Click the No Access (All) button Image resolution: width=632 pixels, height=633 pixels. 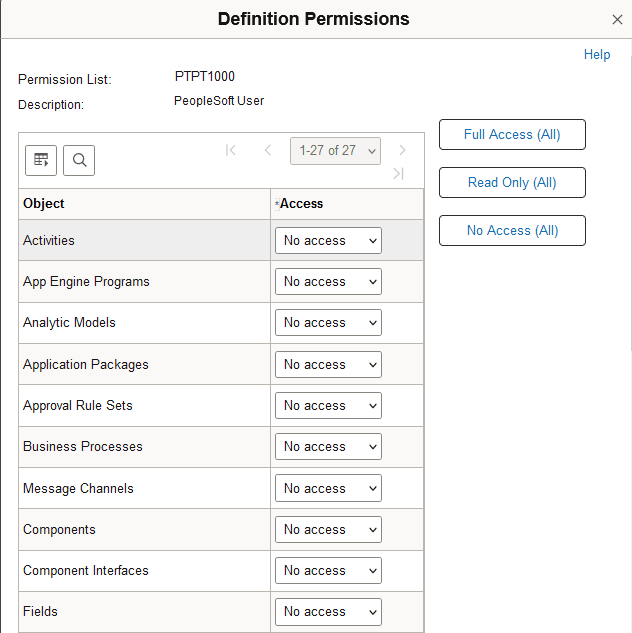pos(512,231)
